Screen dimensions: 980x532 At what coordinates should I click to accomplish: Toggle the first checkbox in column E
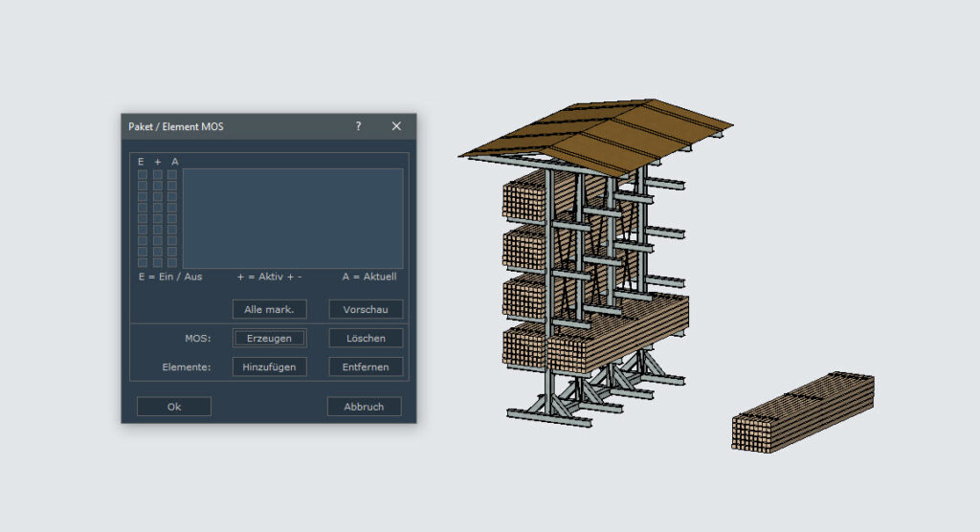[x=143, y=175]
